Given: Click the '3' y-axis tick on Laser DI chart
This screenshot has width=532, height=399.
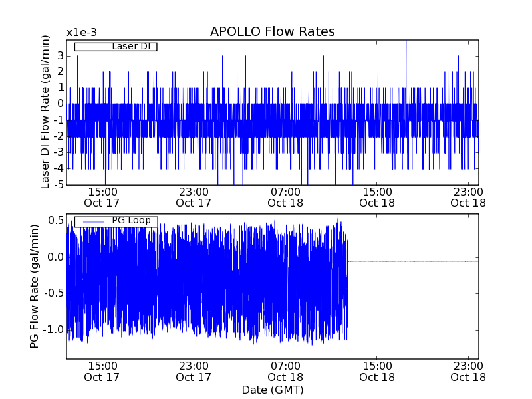Looking at the screenshot, I should click(x=61, y=55).
